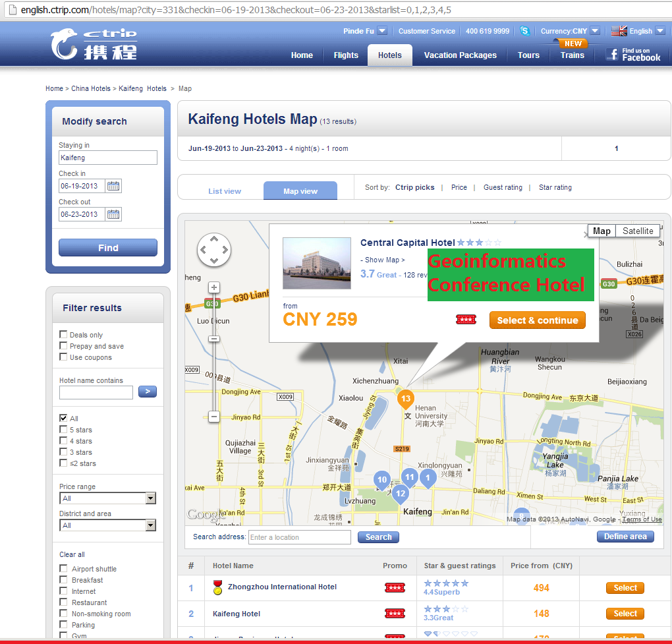This screenshot has width=672, height=644.
Task: Close the Central Capital Hotel popup
Action: click(x=586, y=235)
